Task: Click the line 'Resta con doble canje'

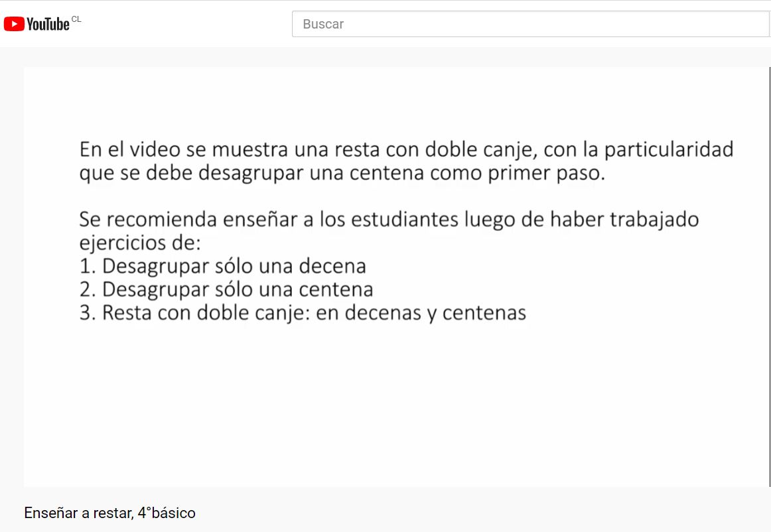Action: [x=206, y=312]
